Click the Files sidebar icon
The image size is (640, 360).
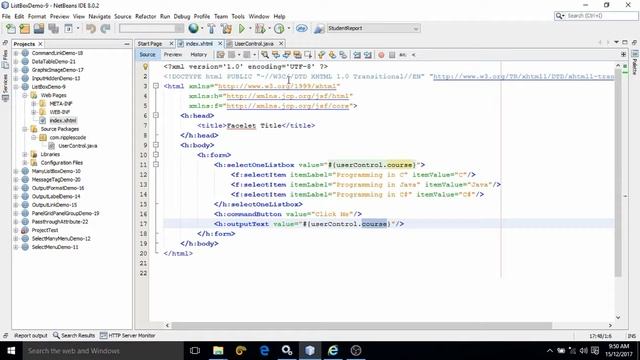coord(5,58)
